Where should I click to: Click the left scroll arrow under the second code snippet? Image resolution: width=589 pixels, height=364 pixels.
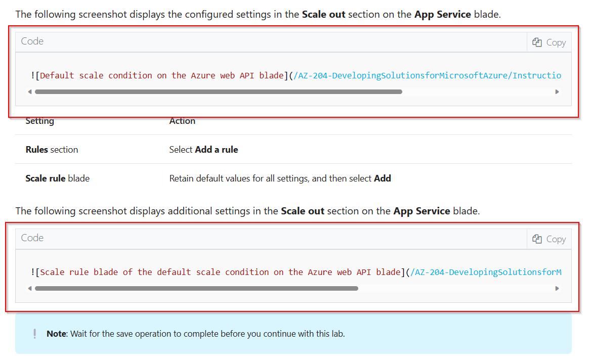30,288
